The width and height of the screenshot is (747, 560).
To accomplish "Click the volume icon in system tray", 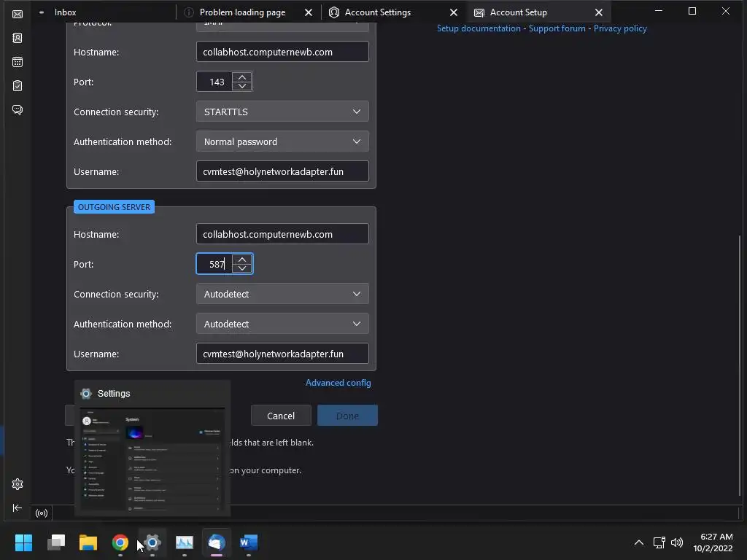I will coord(676,542).
